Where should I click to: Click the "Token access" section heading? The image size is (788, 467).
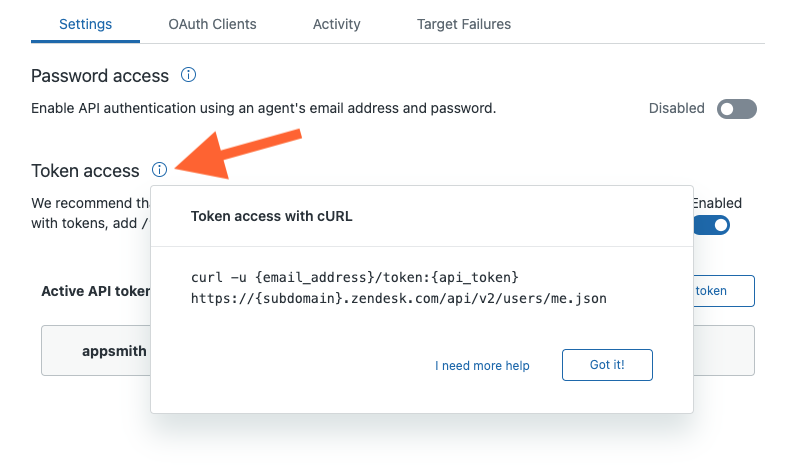point(85,171)
